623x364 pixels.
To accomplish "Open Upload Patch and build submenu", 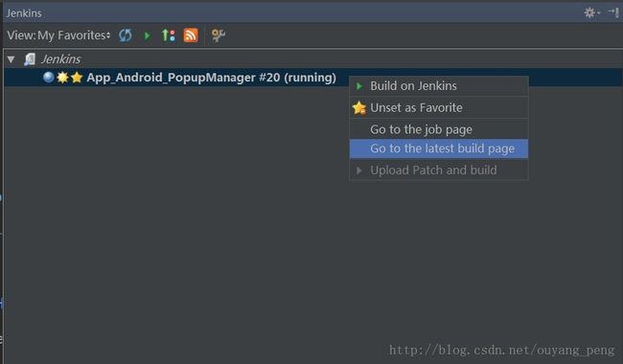I will pos(439,171).
